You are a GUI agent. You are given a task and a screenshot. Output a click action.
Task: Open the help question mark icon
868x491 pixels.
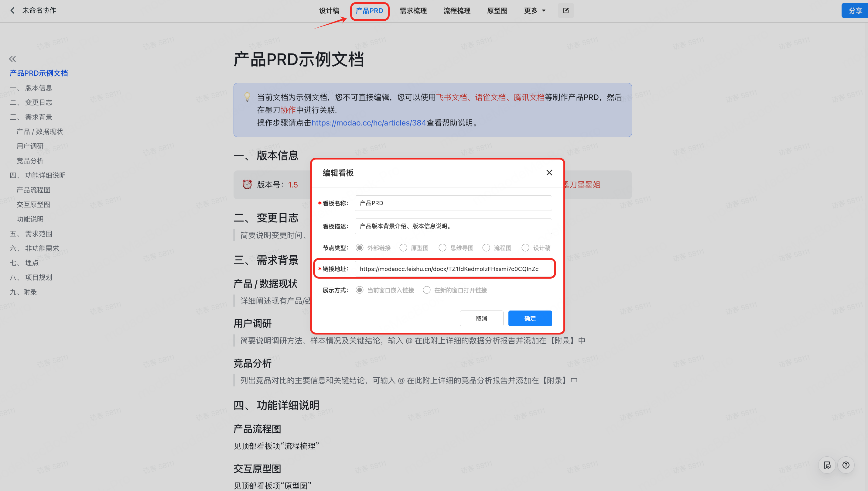click(846, 465)
